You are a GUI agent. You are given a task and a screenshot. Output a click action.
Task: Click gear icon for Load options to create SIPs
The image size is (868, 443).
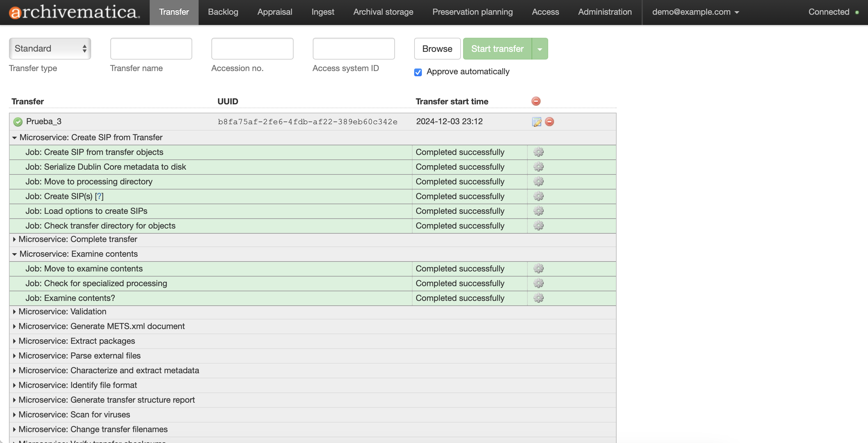(539, 211)
